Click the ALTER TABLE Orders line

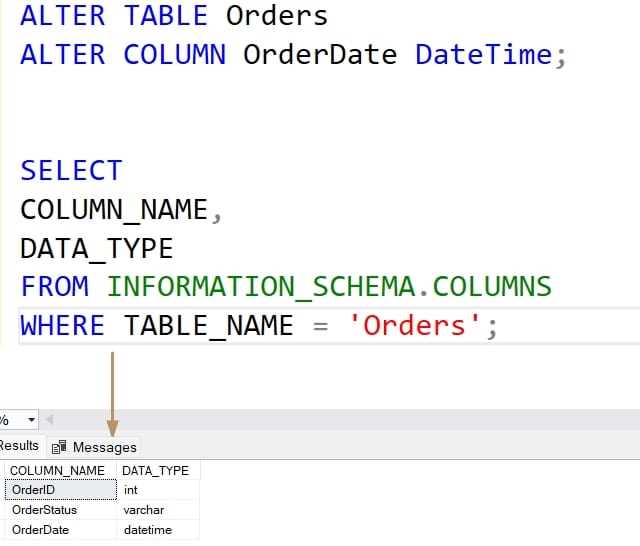[x=174, y=16]
